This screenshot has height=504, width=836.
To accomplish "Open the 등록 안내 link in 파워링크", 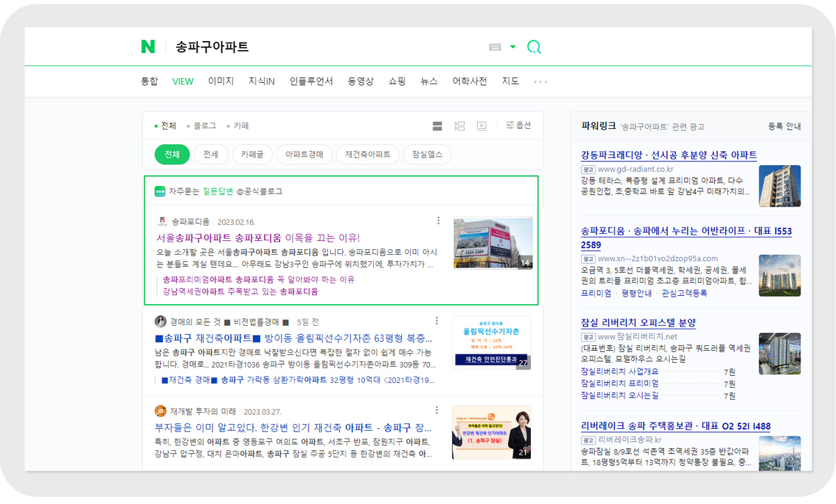I will pyautogui.click(x=784, y=127).
